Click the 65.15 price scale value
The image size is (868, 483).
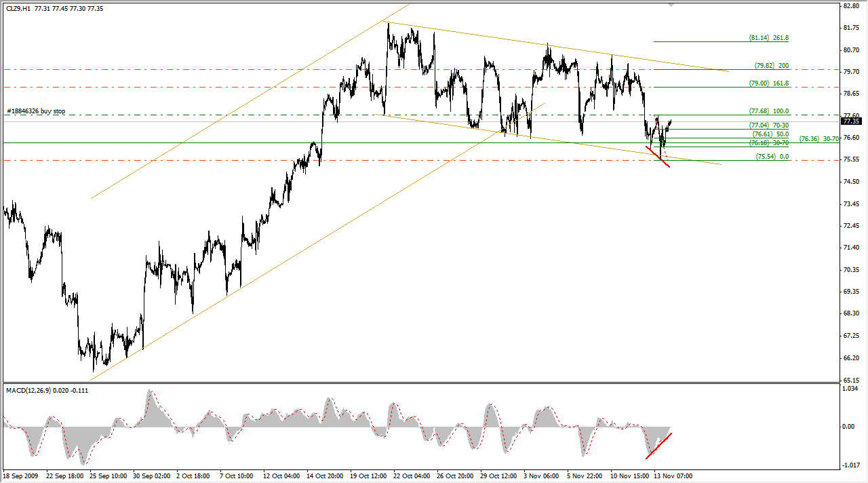coord(850,380)
